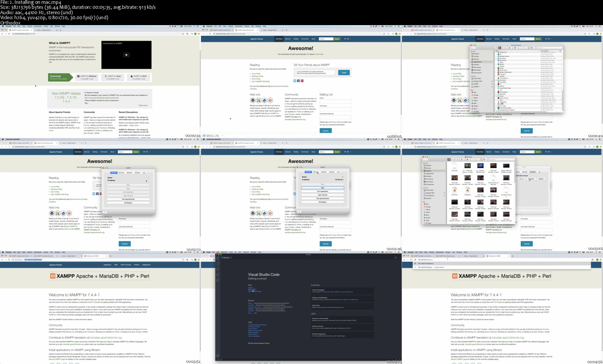Click Joomla add-on icon in 00:01:06 frame
Image resolution: width=603 pixels, height=364 pixels.
258,100
